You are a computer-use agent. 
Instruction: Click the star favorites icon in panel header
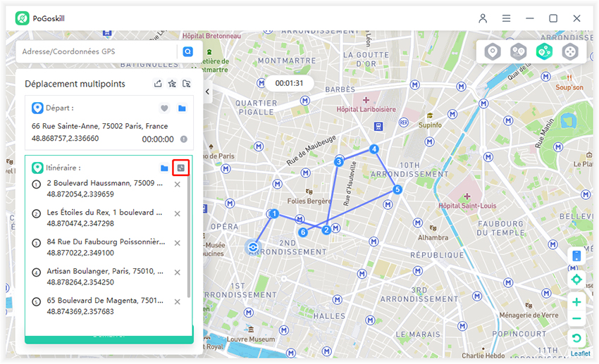coord(172,84)
